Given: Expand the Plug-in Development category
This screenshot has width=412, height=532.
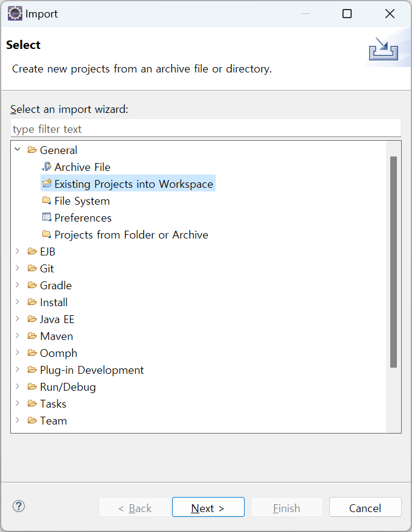Looking at the screenshot, I should 18,370.
